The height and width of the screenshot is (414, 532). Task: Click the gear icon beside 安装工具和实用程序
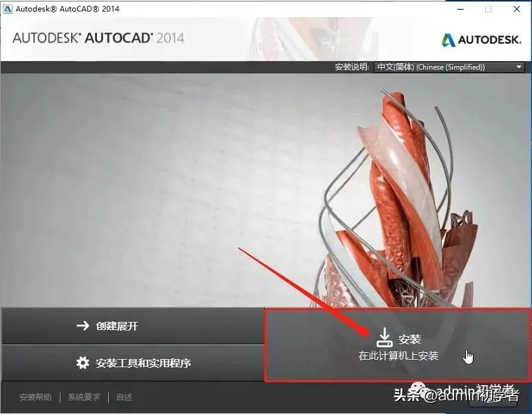(x=83, y=363)
